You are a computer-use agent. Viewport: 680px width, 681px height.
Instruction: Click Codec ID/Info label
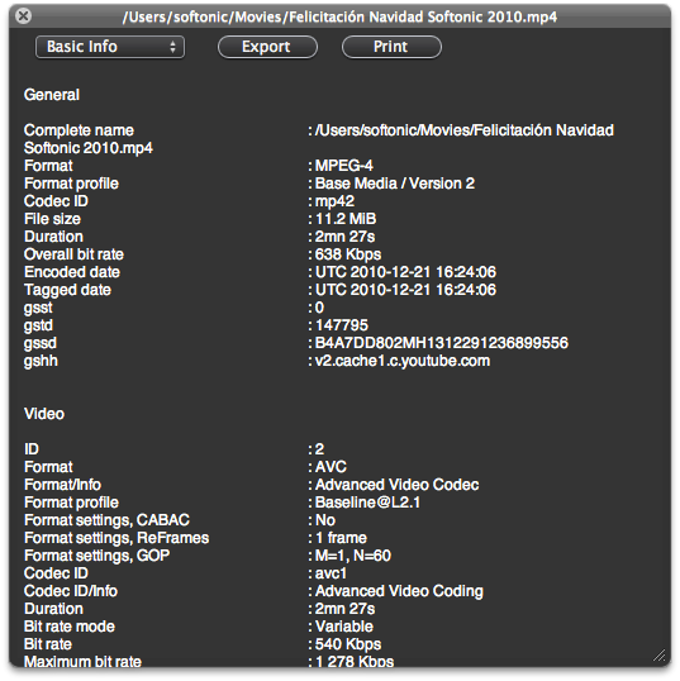click(x=71, y=591)
